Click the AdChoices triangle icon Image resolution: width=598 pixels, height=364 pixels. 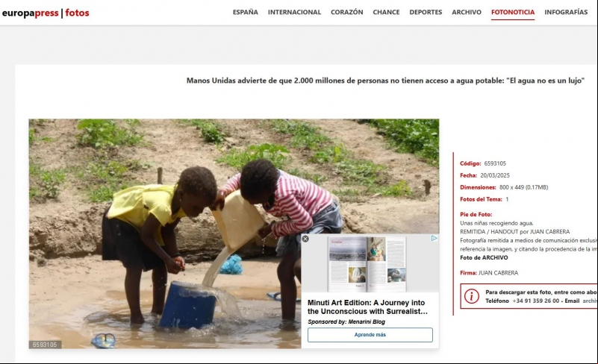click(434, 238)
